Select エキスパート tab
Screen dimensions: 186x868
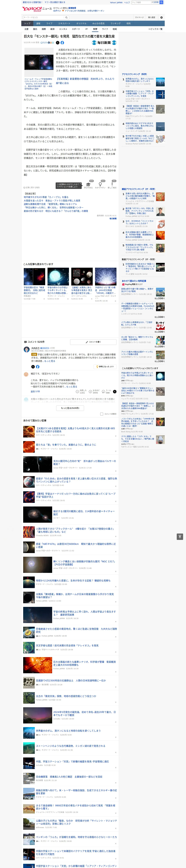pyautogui.click(x=64, y=23)
